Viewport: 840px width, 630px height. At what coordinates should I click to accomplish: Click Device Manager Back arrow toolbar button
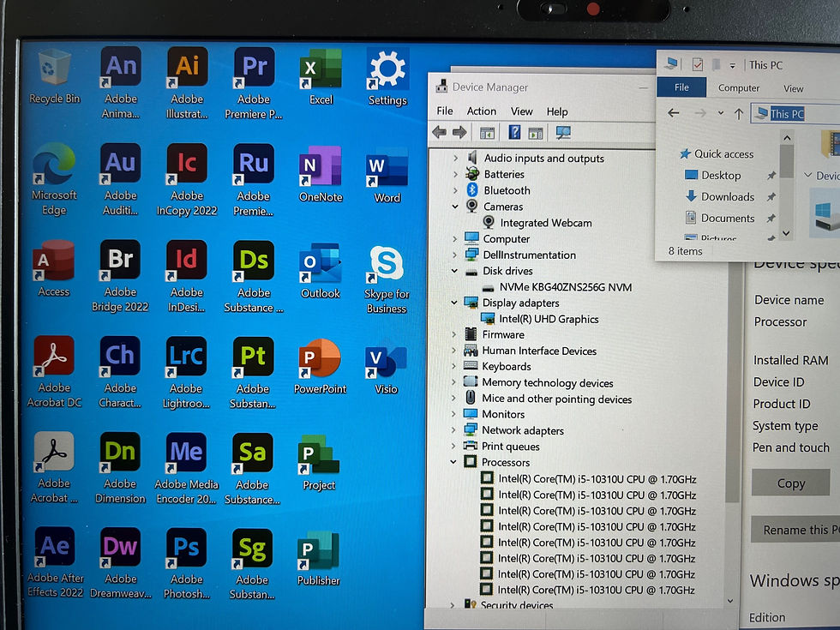[x=439, y=132]
